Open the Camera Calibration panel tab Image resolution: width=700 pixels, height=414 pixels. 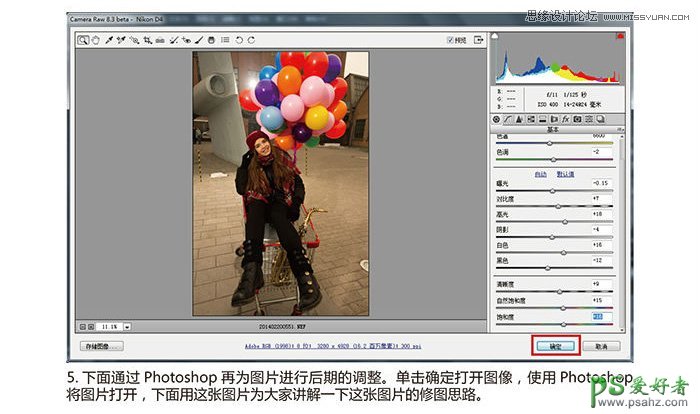(577, 119)
